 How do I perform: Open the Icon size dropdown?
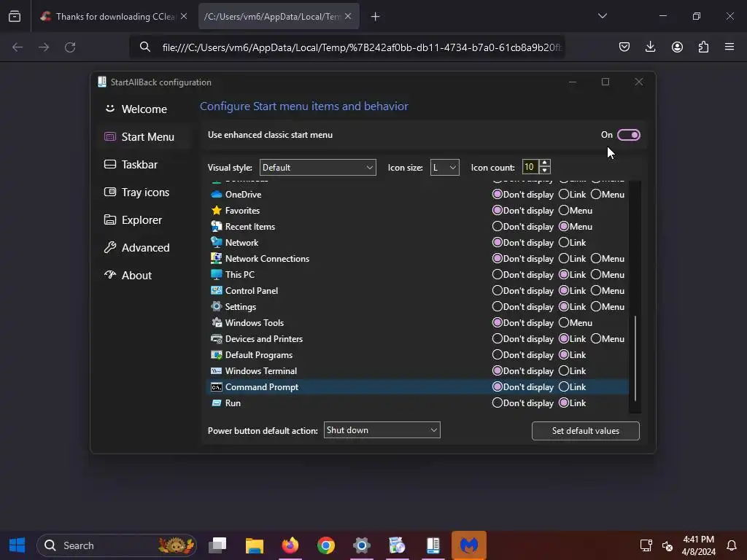tap(444, 168)
